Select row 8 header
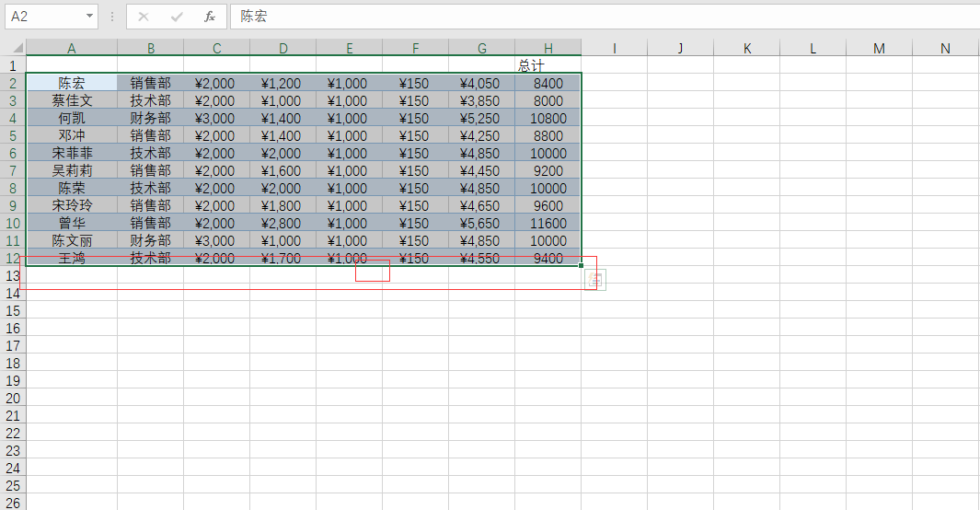This screenshot has width=980, height=510. point(13,188)
